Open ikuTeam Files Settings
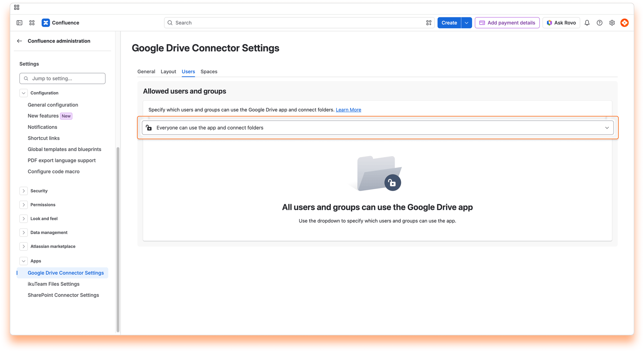The width and height of the screenshot is (644, 352). pos(53,284)
